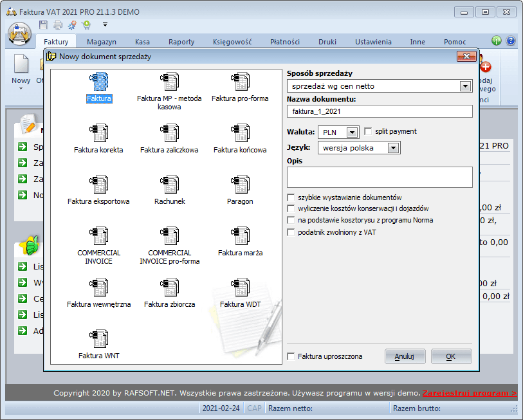This screenshot has width=523, height=420.
Task: Select the Faktura eksportowa document icon
Action: coord(98,184)
